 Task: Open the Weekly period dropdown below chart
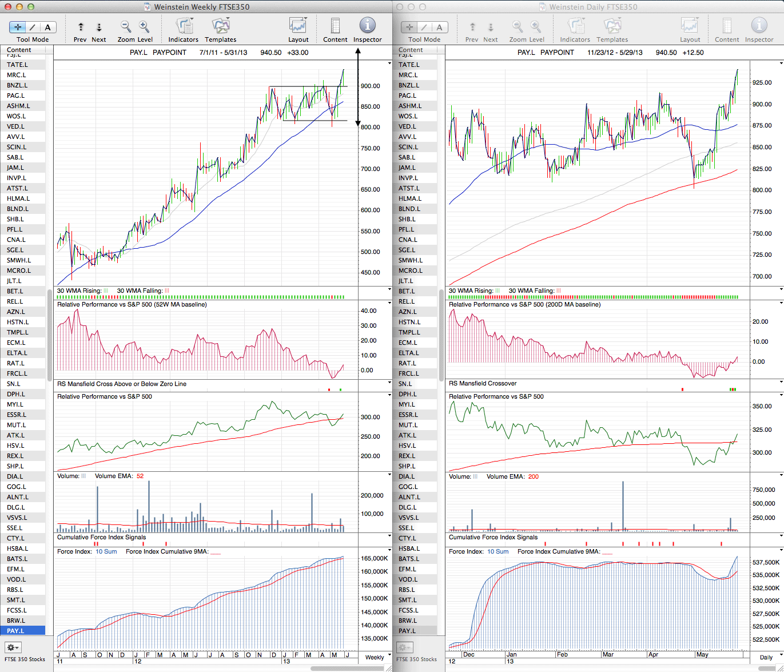pyautogui.click(x=375, y=657)
